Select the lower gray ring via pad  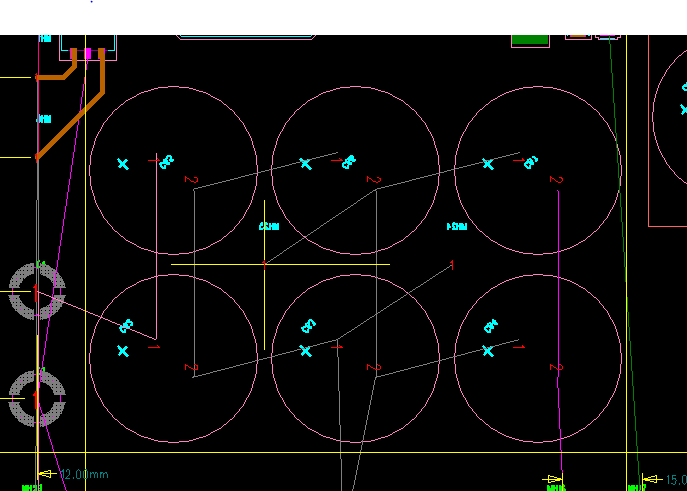pyautogui.click(x=37, y=398)
